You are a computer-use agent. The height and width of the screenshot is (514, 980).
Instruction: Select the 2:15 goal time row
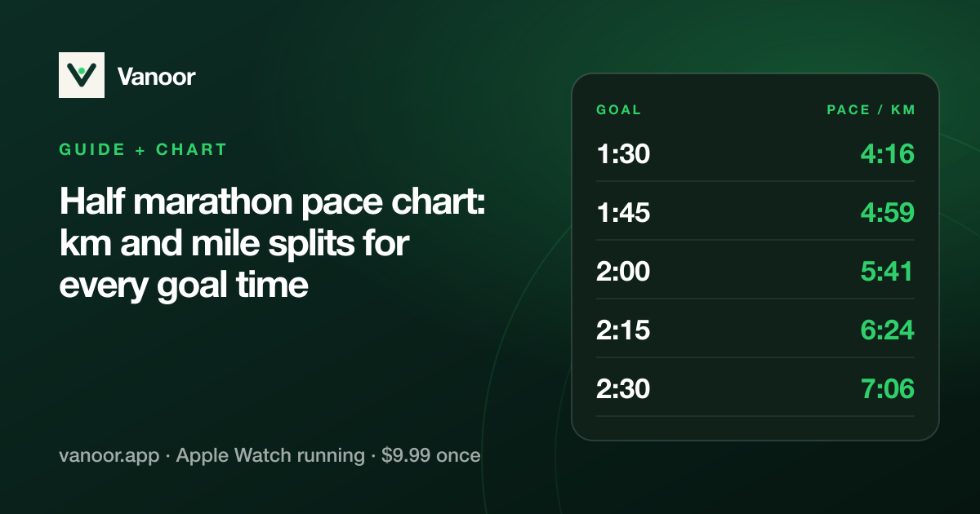tap(755, 330)
